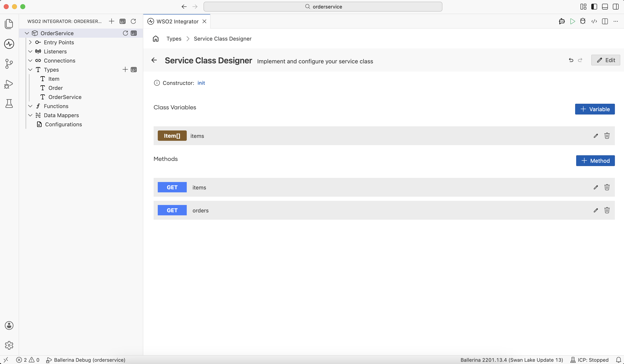This screenshot has width=624, height=364.
Task: Expand Entry Points tree node
Action: [x=30, y=42]
